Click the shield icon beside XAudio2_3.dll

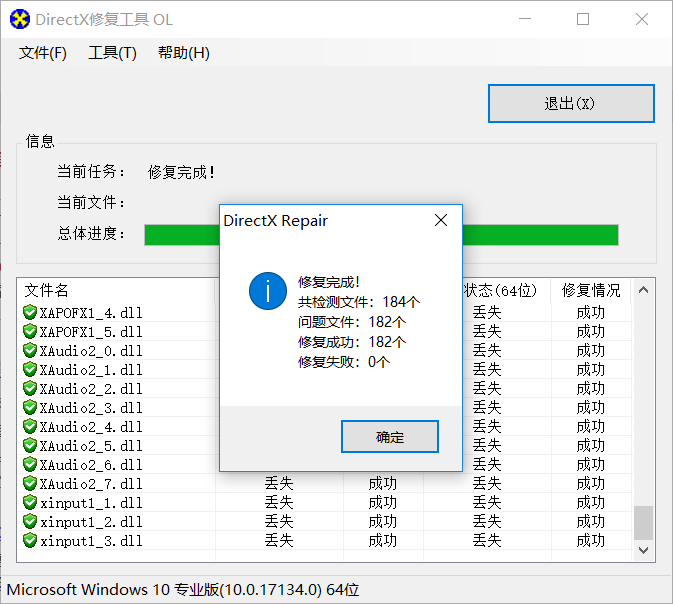[30, 407]
